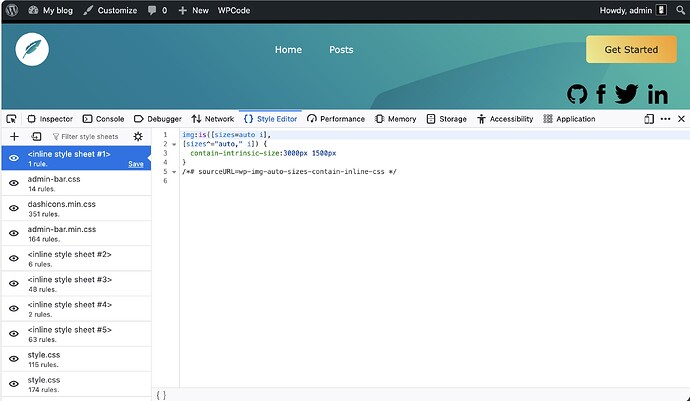Switch to the Network tab
This screenshot has width=690, height=401.
click(x=213, y=119)
